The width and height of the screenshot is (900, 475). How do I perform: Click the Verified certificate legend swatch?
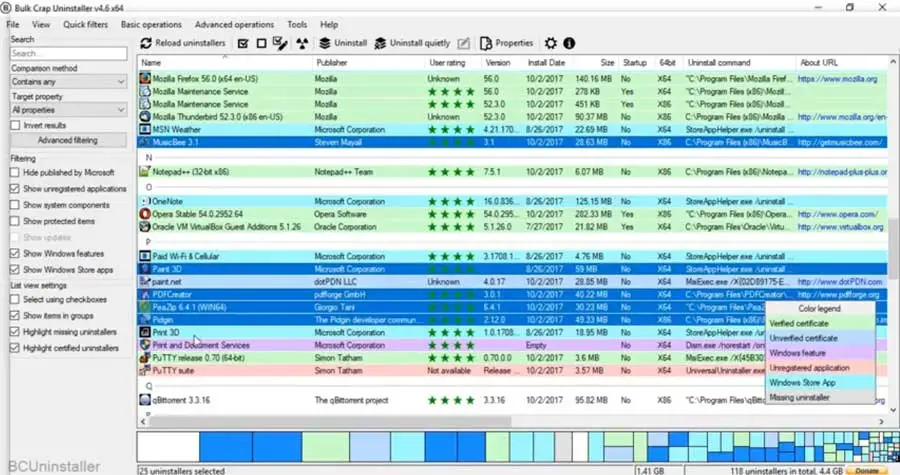(x=821, y=324)
